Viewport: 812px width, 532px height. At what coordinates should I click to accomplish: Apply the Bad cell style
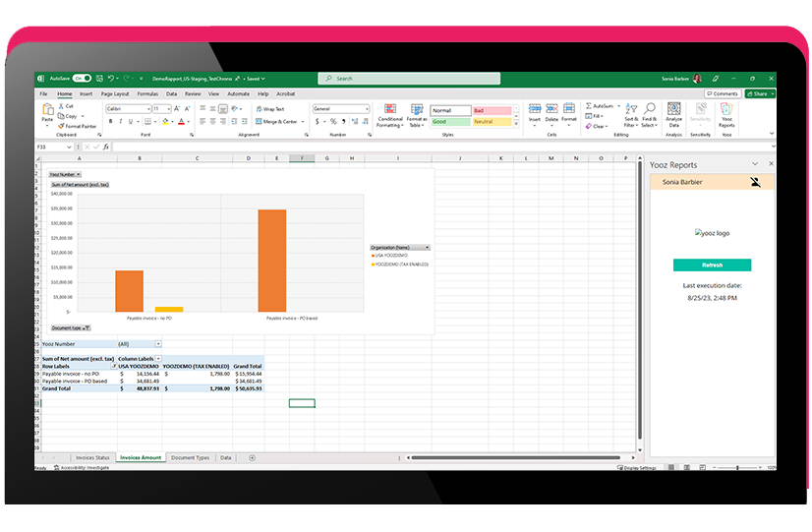(x=492, y=110)
